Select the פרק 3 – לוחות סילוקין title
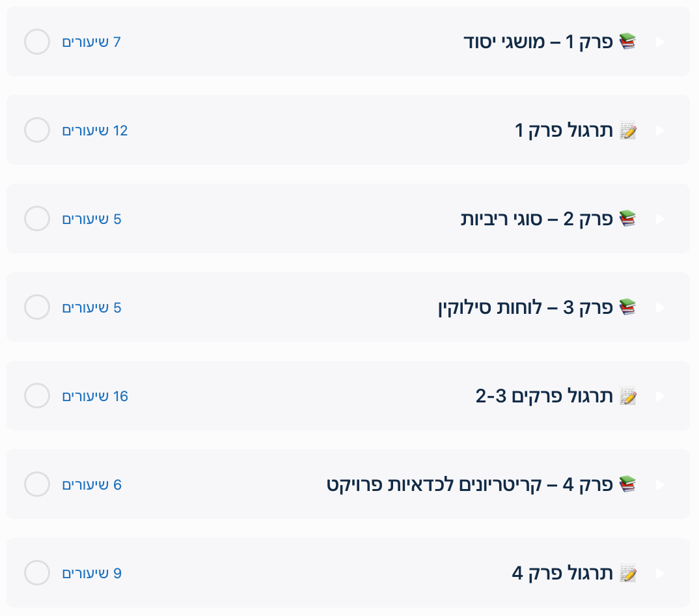The height and width of the screenshot is (616, 699). tap(526, 307)
